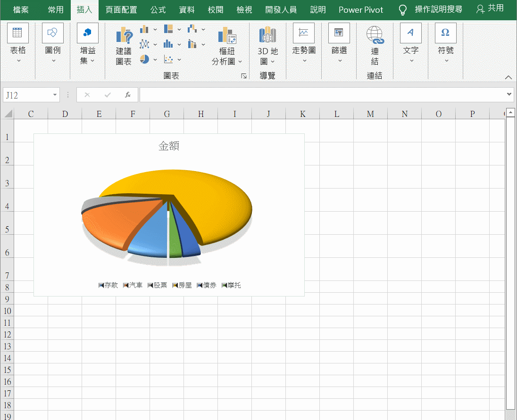
Task: Open the 表格 (Tables) group button
Action: tap(18, 43)
